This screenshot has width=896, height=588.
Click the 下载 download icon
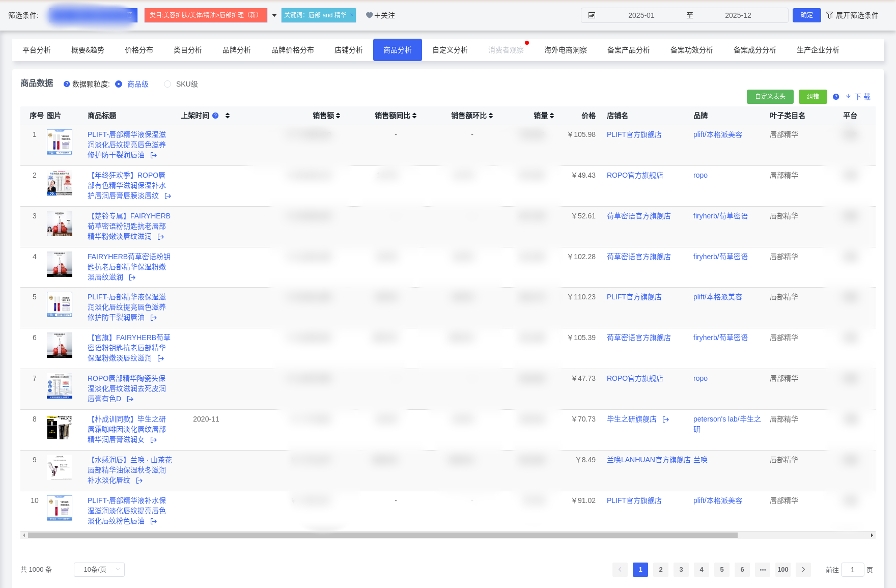pos(848,97)
